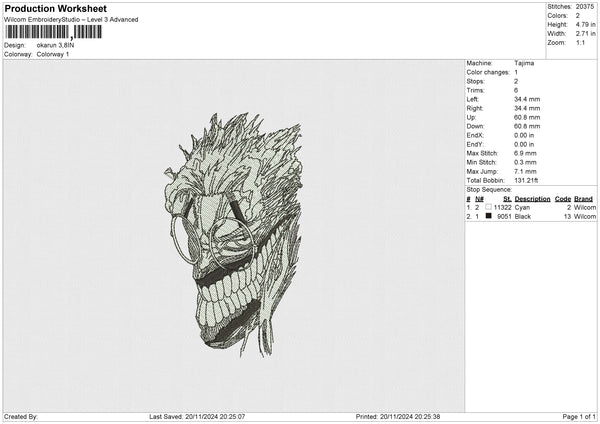Click the Machine value Tajima
Viewport: 600px width, 424px height.
click(524, 63)
